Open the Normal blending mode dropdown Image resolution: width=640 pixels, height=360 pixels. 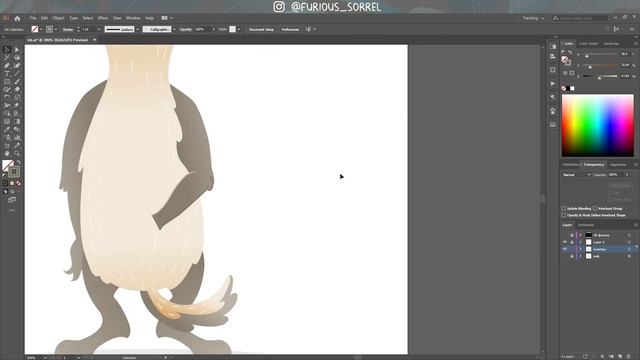pyautogui.click(x=576, y=175)
